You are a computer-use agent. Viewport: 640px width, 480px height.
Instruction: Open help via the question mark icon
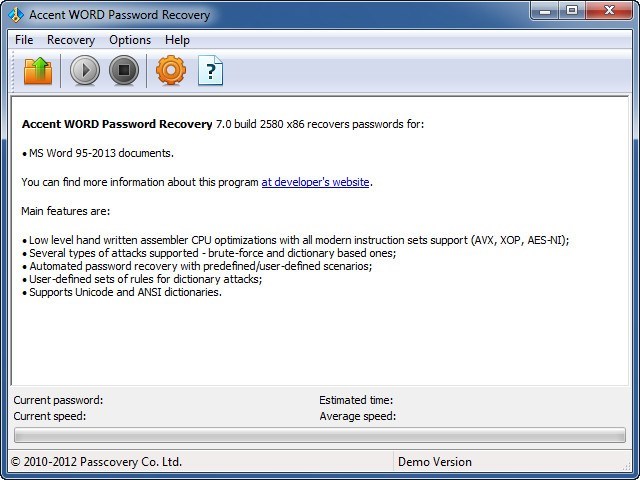click(210, 71)
